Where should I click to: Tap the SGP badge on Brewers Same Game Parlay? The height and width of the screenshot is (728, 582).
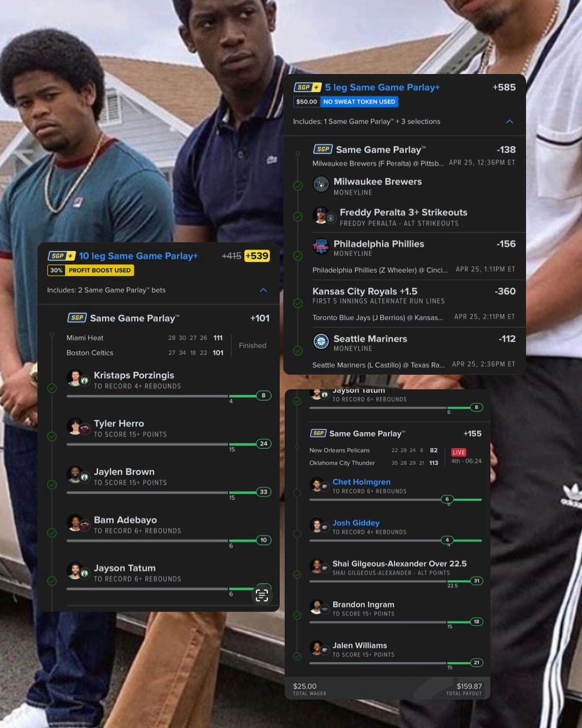click(x=323, y=149)
